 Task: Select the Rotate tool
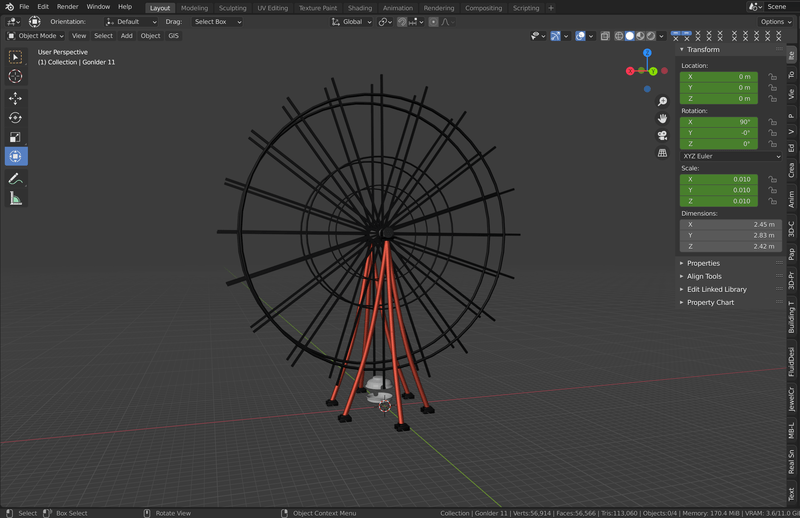pos(15,118)
